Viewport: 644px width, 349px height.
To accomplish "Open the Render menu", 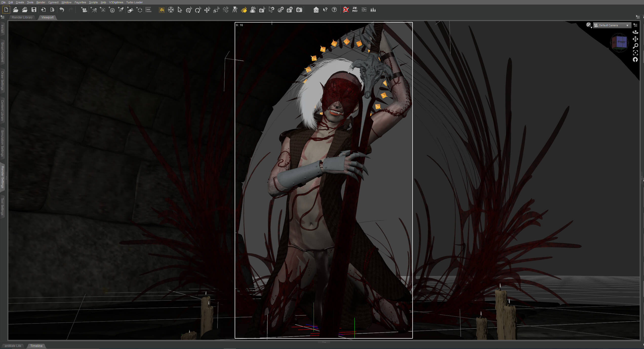I will (41, 2).
